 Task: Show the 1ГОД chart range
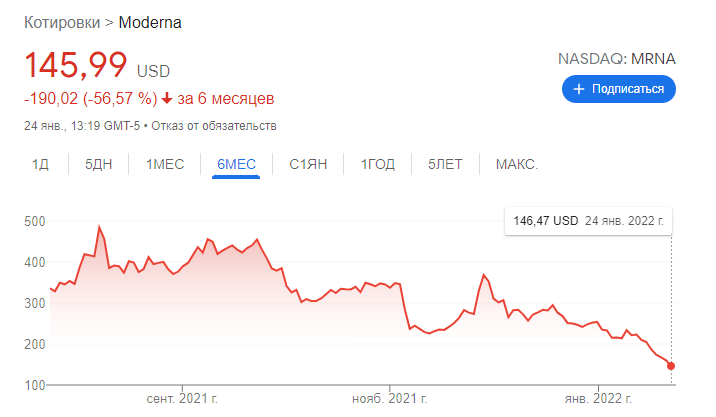click(x=376, y=165)
